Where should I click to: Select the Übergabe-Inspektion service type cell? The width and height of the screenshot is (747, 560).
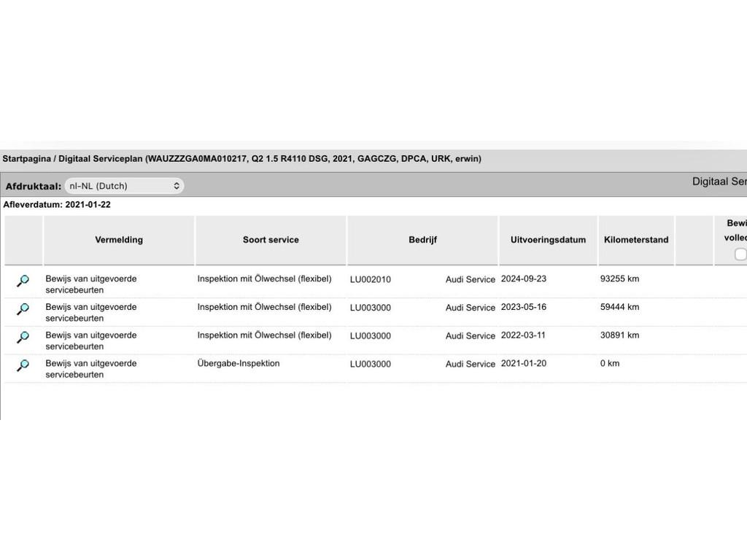pos(239,363)
